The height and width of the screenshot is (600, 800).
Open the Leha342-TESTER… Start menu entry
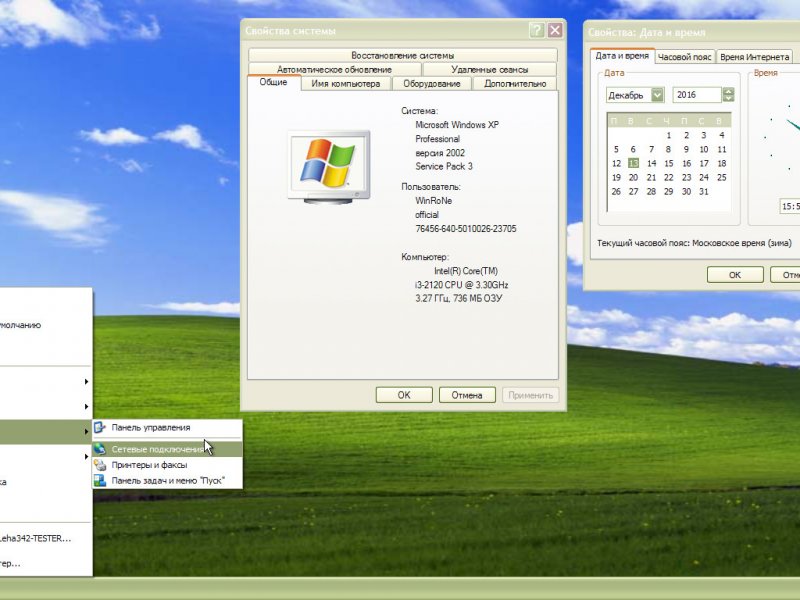[x=35, y=538]
